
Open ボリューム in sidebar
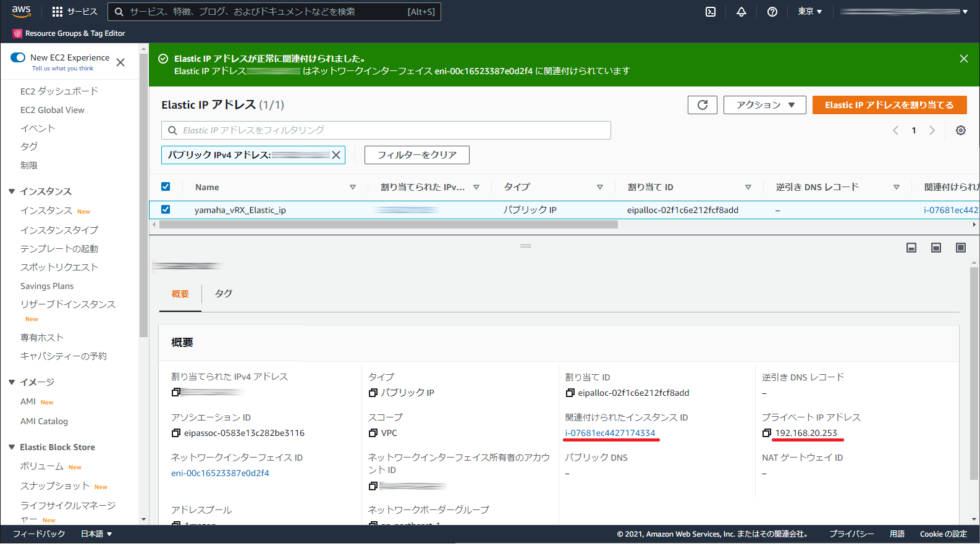42,466
